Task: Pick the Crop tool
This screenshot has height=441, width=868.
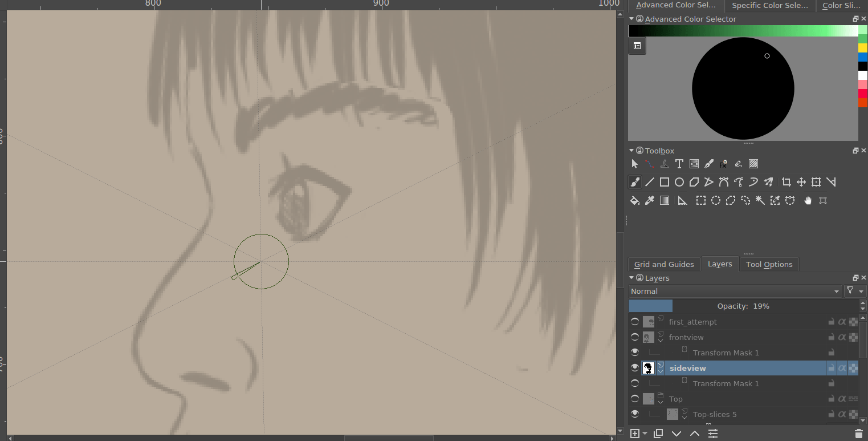Action: (x=786, y=182)
